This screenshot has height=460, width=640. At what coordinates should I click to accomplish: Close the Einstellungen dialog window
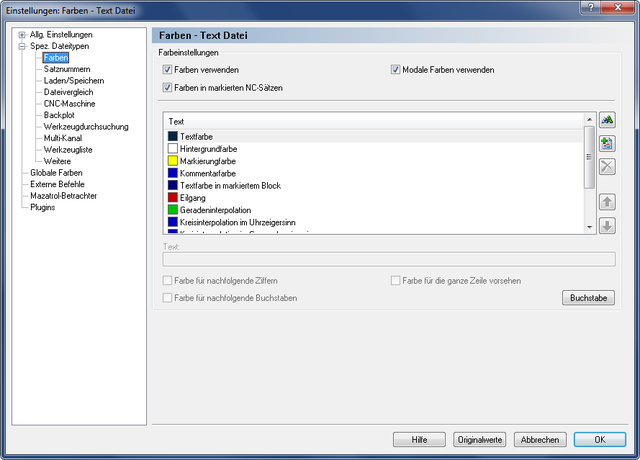(618, 7)
